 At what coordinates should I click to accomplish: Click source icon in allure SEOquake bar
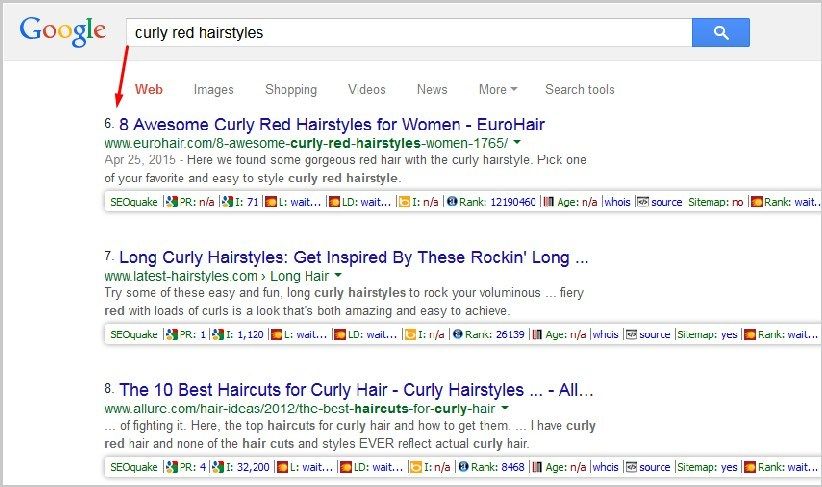pos(632,467)
